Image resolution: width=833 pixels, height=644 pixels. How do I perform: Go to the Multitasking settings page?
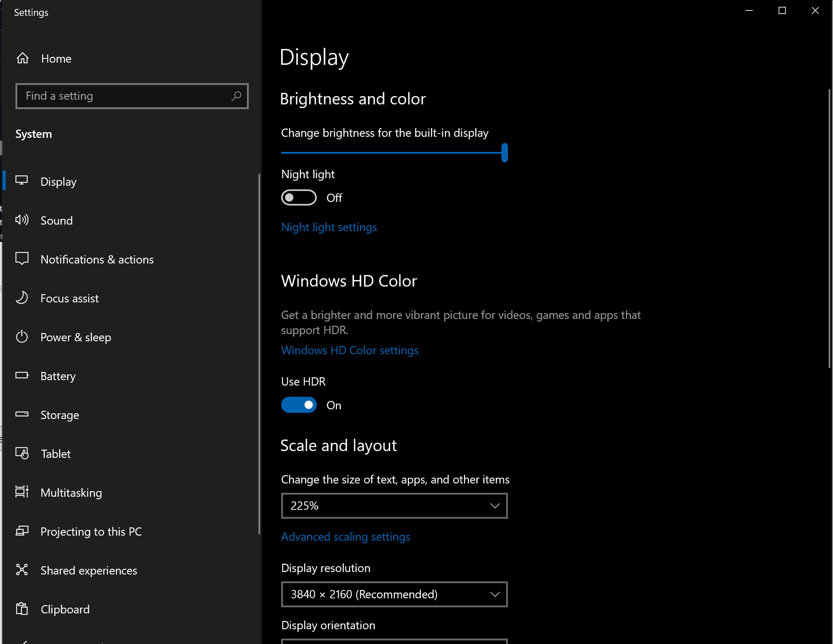pyautogui.click(x=71, y=492)
